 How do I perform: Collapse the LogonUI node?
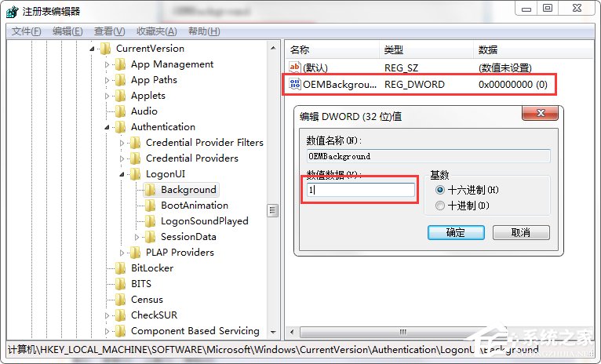pos(122,175)
